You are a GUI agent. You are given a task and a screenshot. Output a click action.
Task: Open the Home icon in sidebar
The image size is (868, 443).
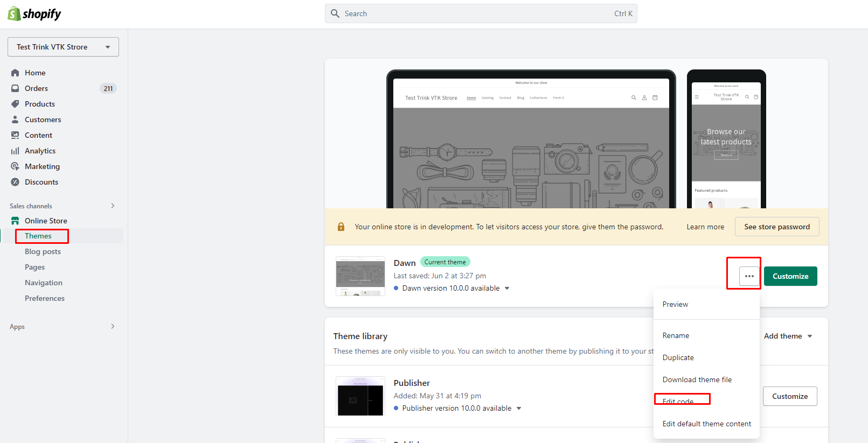click(x=15, y=73)
